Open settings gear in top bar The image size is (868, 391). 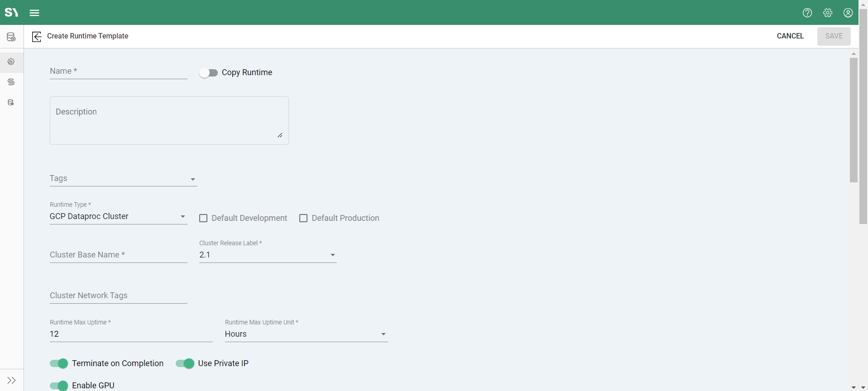pos(827,13)
